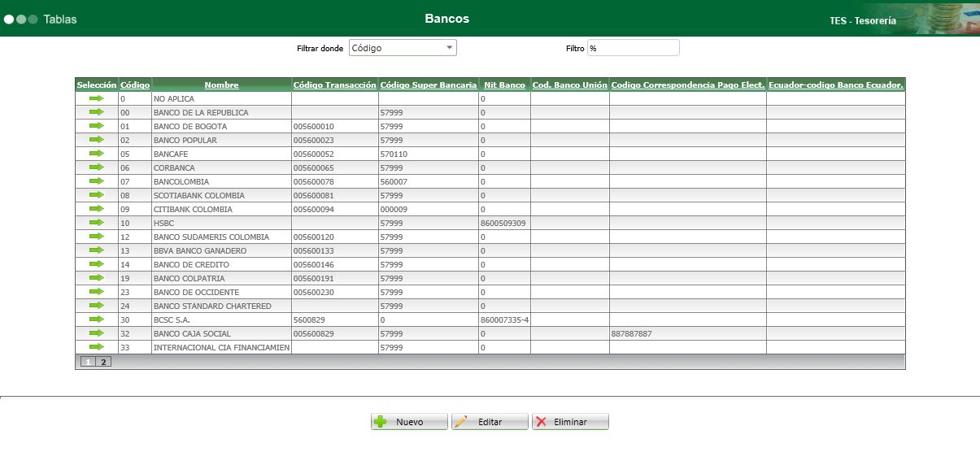Sort by Cod. Banco Unión header
The height and width of the screenshot is (452, 980).
click(x=570, y=85)
